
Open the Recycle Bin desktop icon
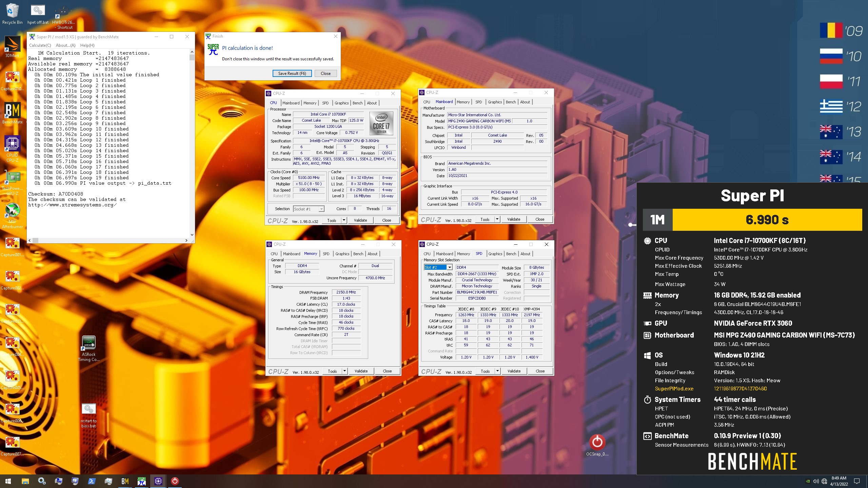(12, 14)
